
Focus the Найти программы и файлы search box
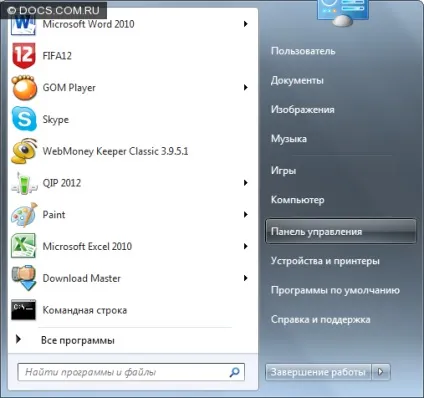pos(131,372)
